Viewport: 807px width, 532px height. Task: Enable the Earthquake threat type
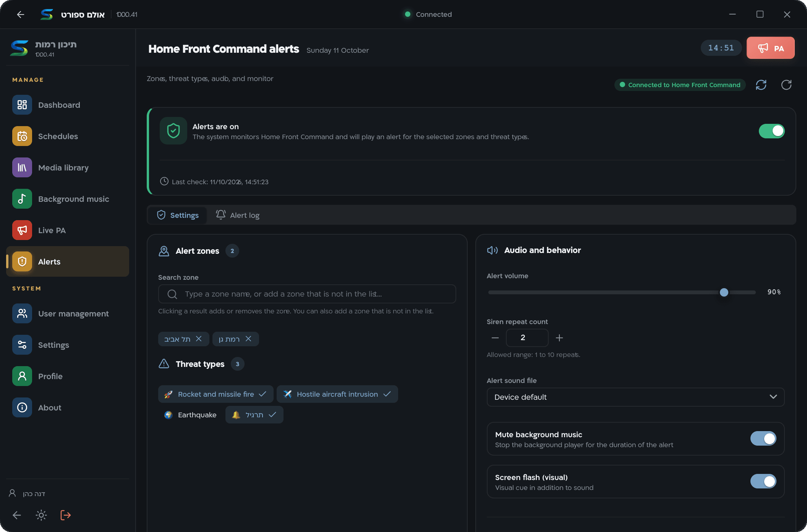pyautogui.click(x=190, y=415)
